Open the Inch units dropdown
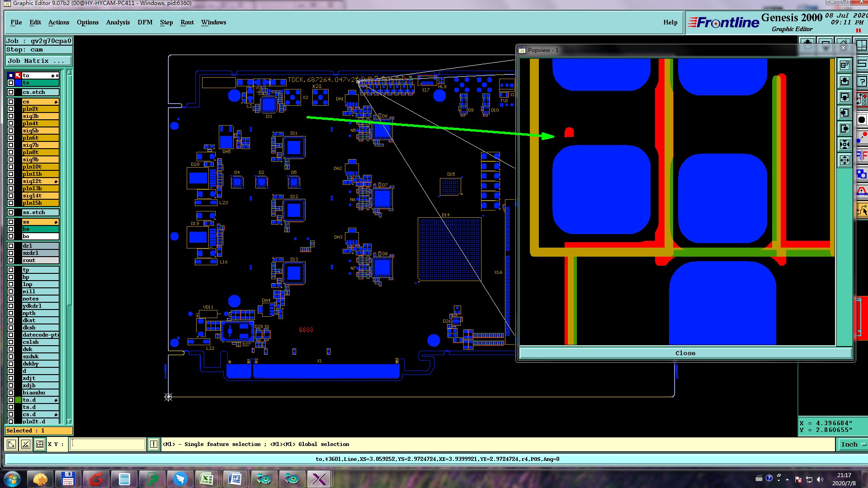Image resolution: width=868 pixels, height=488 pixels. point(853,445)
